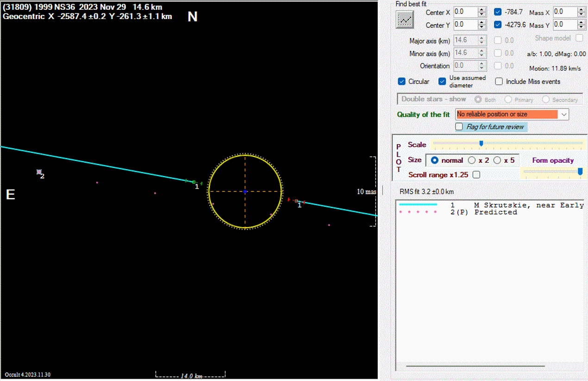The width and height of the screenshot is (588, 381).
Task: Enable Include Miss events checkbox
Action: click(499, 82)
